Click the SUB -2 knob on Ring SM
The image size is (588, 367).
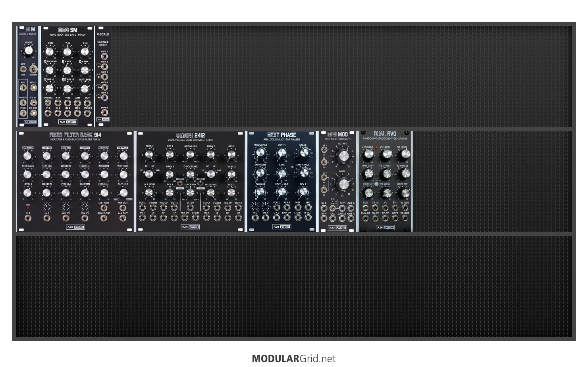67,88
